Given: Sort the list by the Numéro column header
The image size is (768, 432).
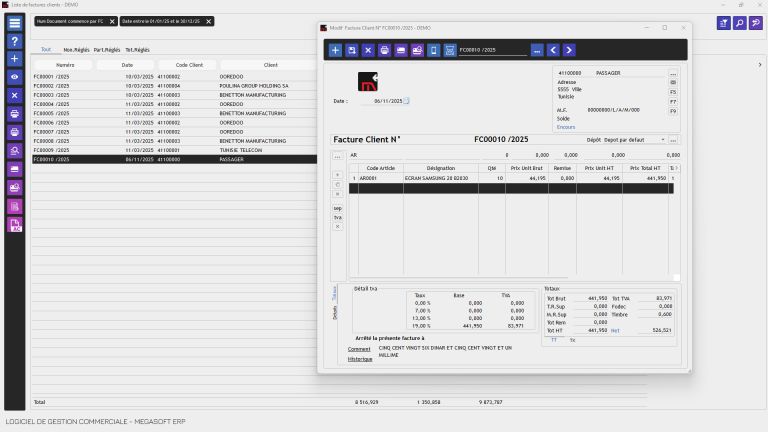Looking at the screenshot, I should (65, 65).
